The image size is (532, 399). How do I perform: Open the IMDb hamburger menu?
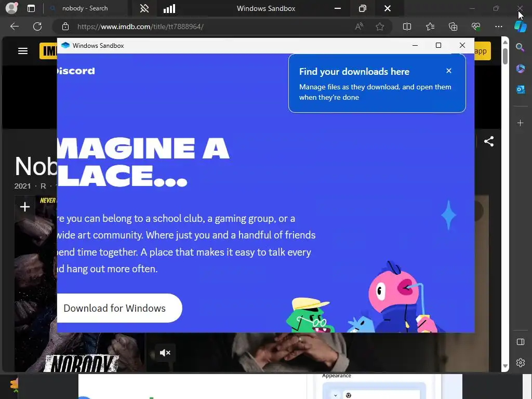[x=23, y=51]
